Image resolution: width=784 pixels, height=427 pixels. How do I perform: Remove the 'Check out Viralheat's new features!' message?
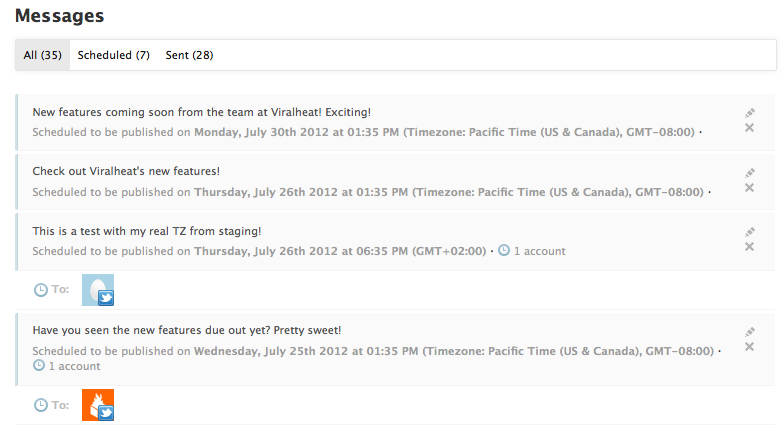pyautogui.click(x=750, y=187)
